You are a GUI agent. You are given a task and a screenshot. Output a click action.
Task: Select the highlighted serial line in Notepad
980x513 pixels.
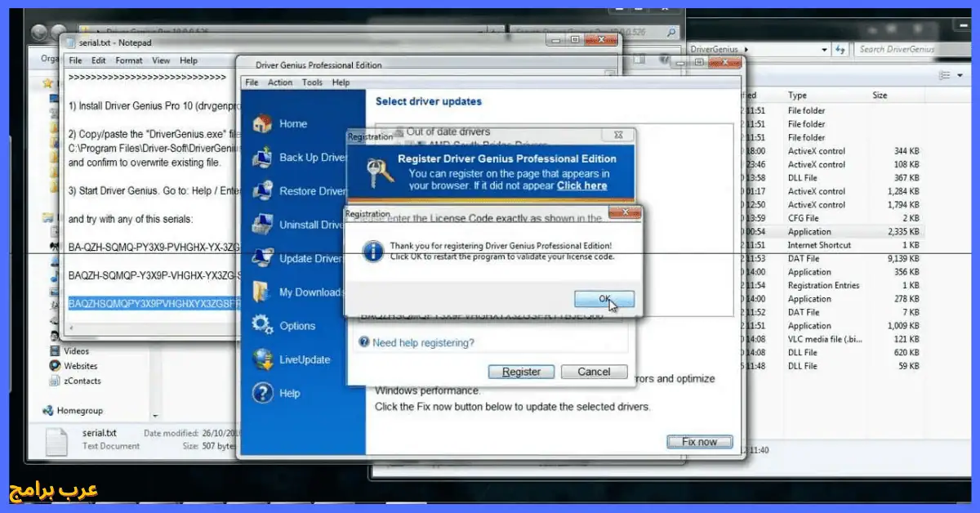point(155,303)
